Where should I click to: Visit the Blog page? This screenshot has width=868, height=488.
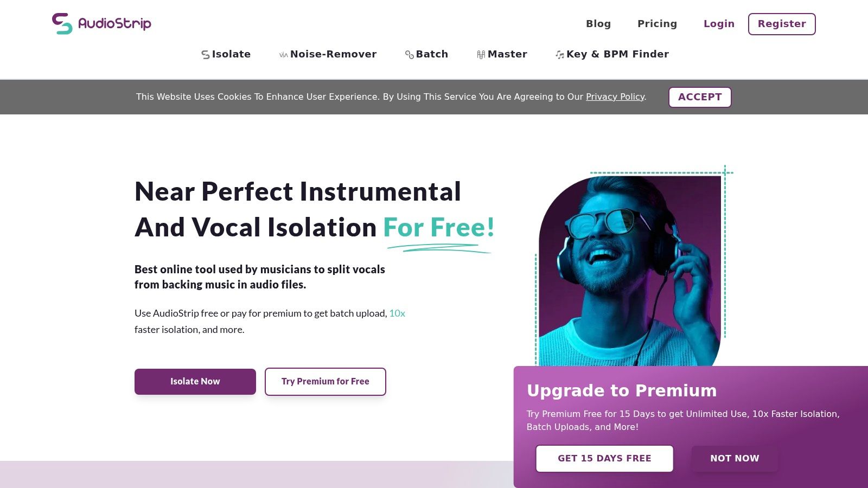598,24
